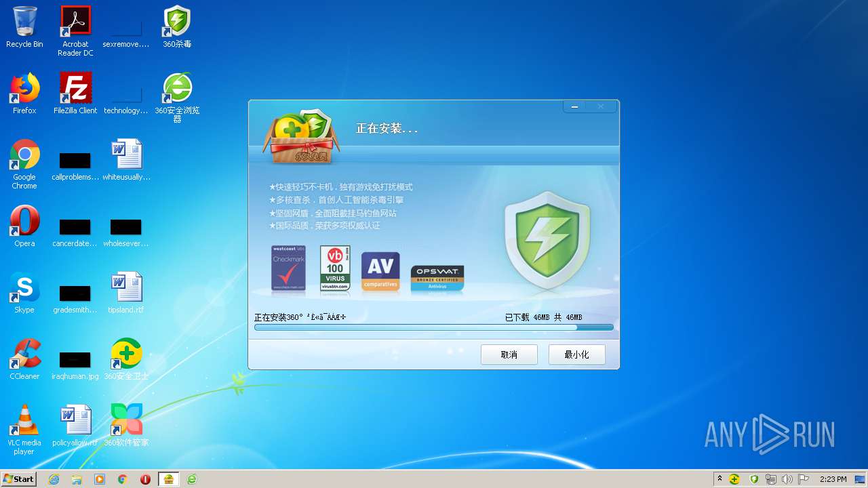This screenshot has width=868, height=488.
Task: Click the West Coast Checkmark certification badge
Action: point(289,269)
